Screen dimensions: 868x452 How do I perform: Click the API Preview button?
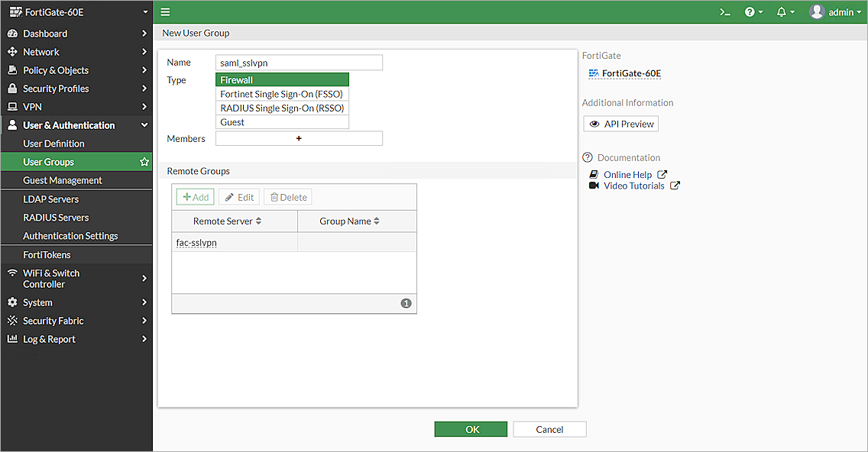pyautogui.click(x=620, y=124)
